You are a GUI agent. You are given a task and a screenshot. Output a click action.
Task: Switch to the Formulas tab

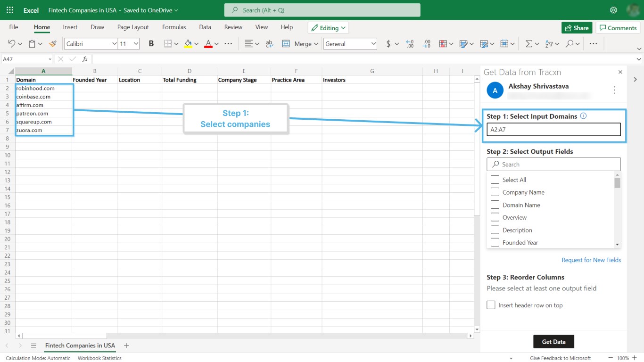[174, 27]
